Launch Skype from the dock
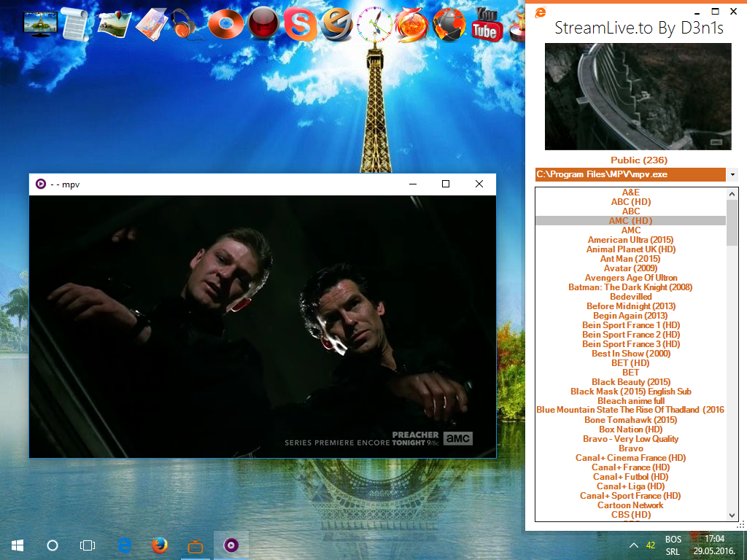 coord(300,24)
